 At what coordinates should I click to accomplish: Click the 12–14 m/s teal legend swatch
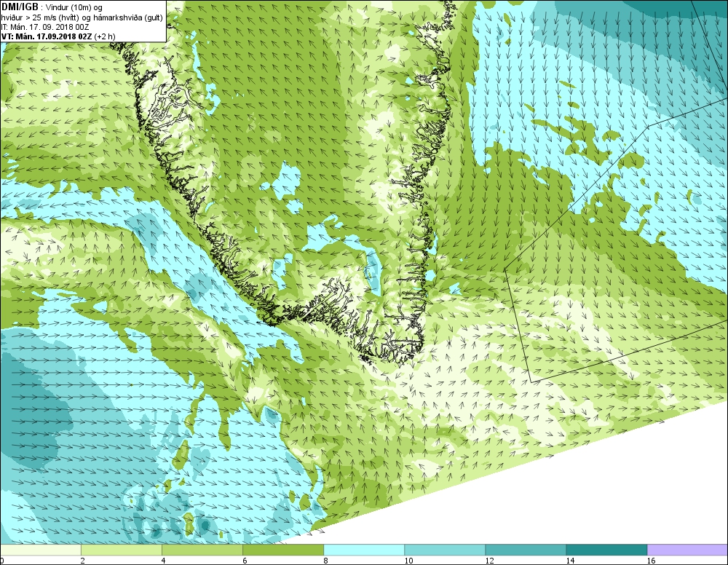[x=526, y=550]
